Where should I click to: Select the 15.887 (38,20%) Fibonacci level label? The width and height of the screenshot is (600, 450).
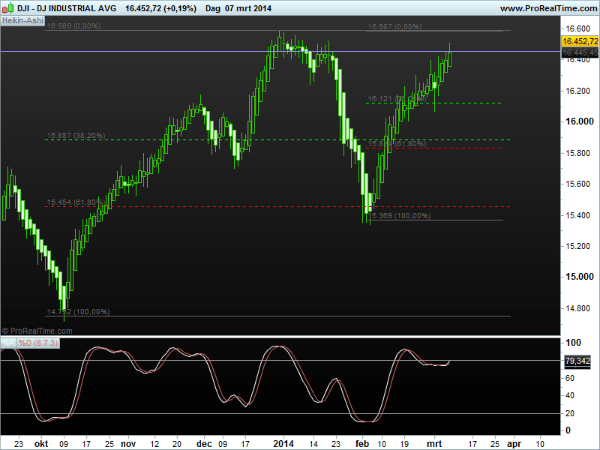tap(76, 135)
